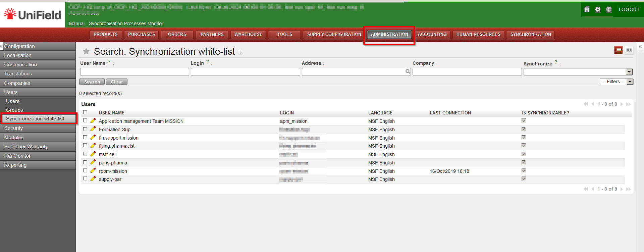
Task: Go to first page arrow above table
Action: [586, 104]
